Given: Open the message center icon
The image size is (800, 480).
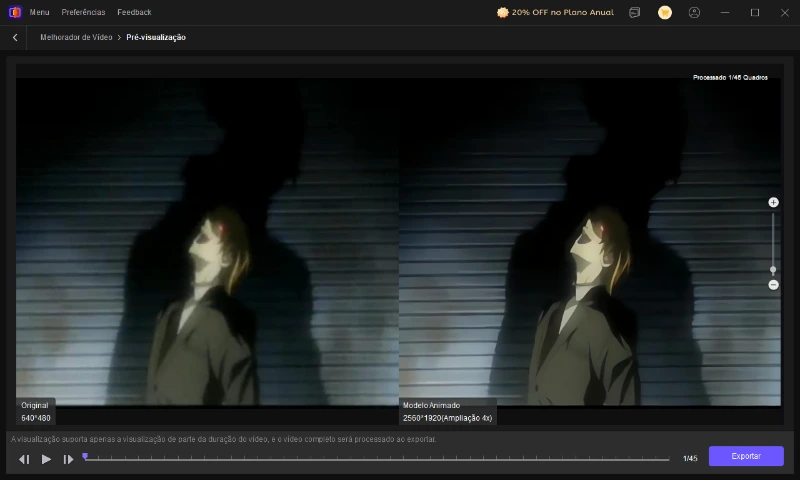Looking at the screenshot, I should (x=635, y=12).
